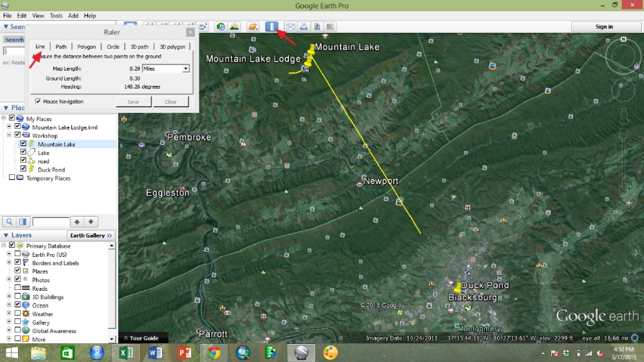Uncheck the road place checkbox
644x362 pixels.
point(23,160)
